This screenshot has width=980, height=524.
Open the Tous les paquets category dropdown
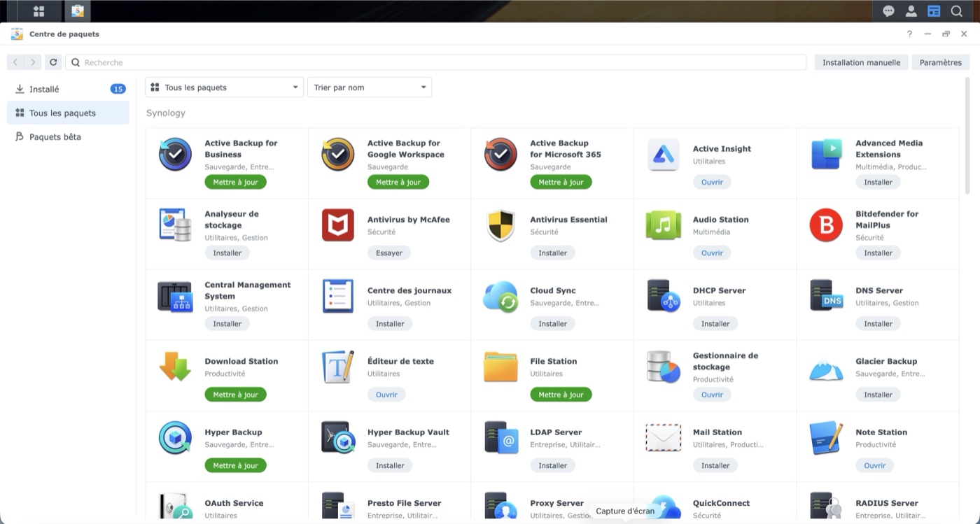(x=225, y=87)
